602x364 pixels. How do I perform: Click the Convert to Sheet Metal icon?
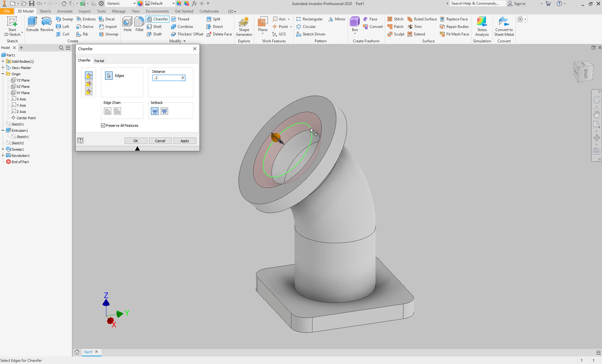pos(504,27)
